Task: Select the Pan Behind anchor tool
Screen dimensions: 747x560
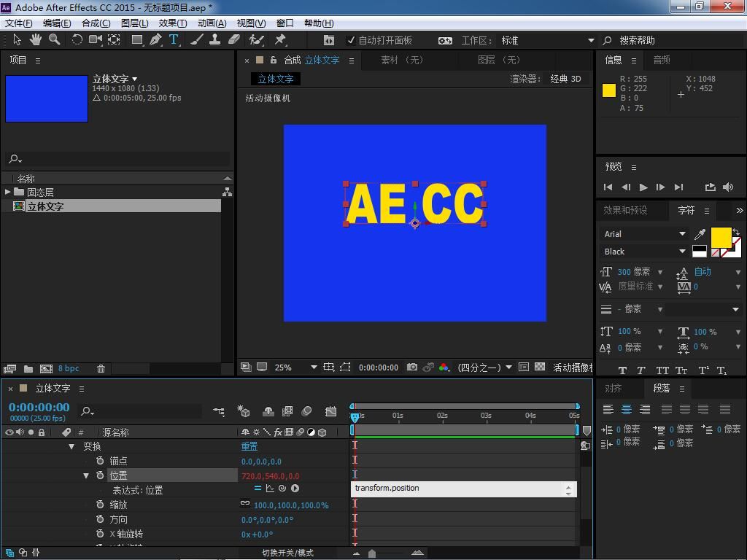Action: click(x=114, y=40)
